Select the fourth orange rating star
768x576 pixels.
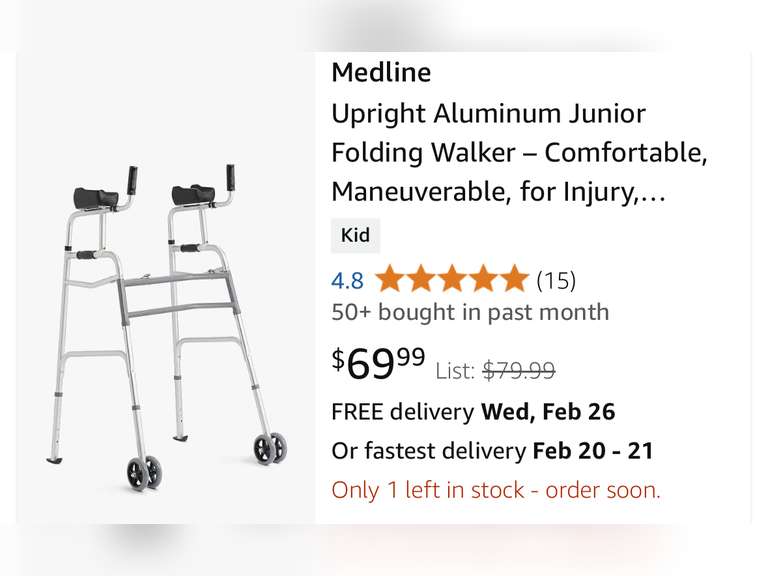click(x=482, y=279)
